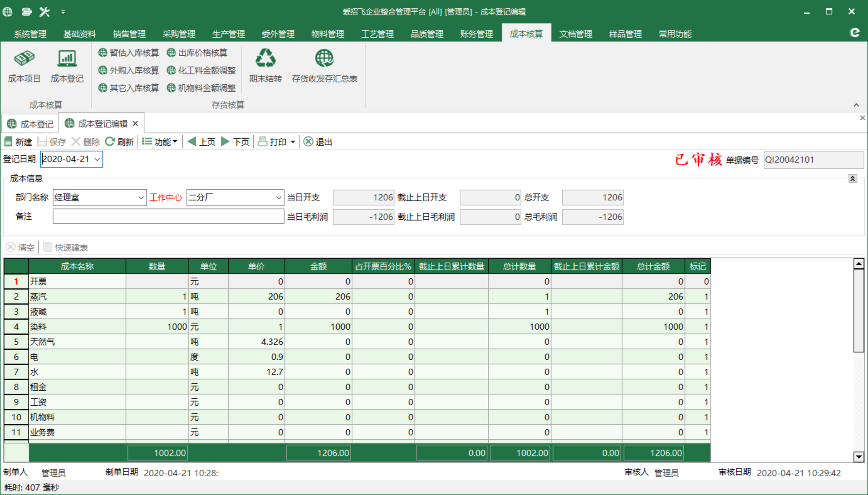The height and width of the screenshot is (495, 868).
Task: Open the 部门名称 dropdown
Action: tap(141, 198)
